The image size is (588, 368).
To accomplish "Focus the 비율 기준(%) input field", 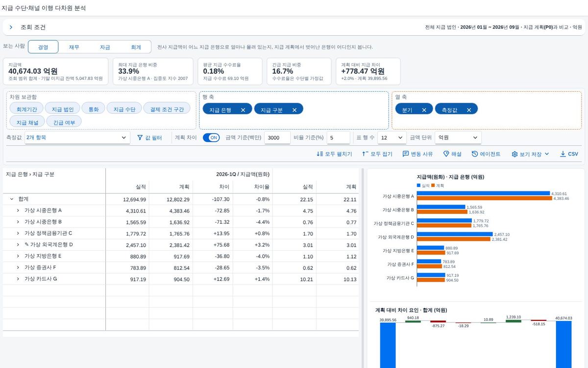I will pyautogui.click(x=338, y=138).
